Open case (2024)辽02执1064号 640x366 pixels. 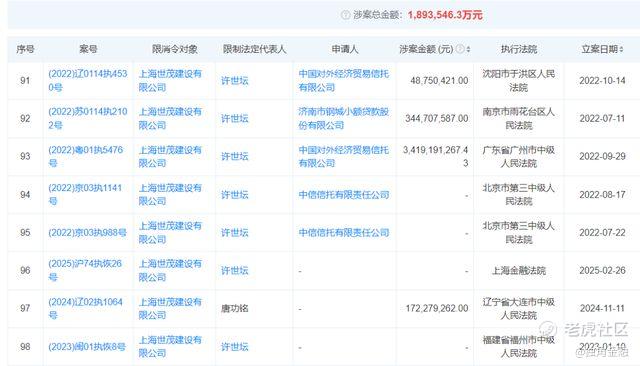[x=85, y=308]
